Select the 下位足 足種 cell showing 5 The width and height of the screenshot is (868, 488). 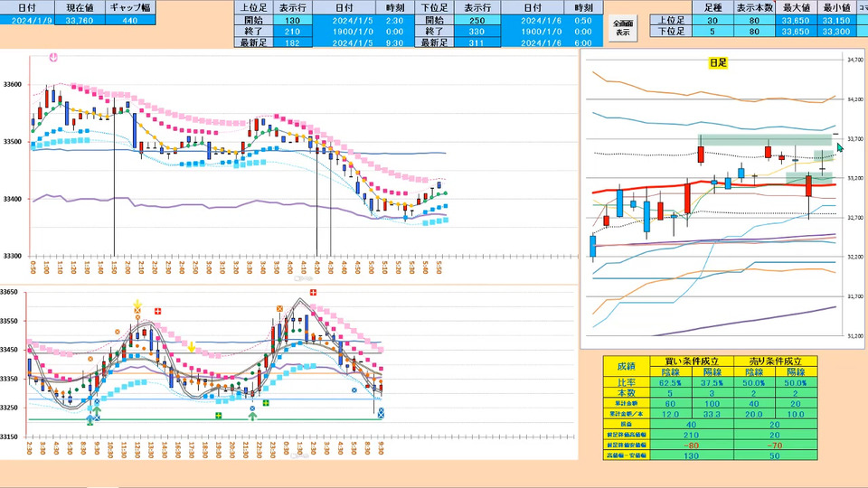[712, 32]
